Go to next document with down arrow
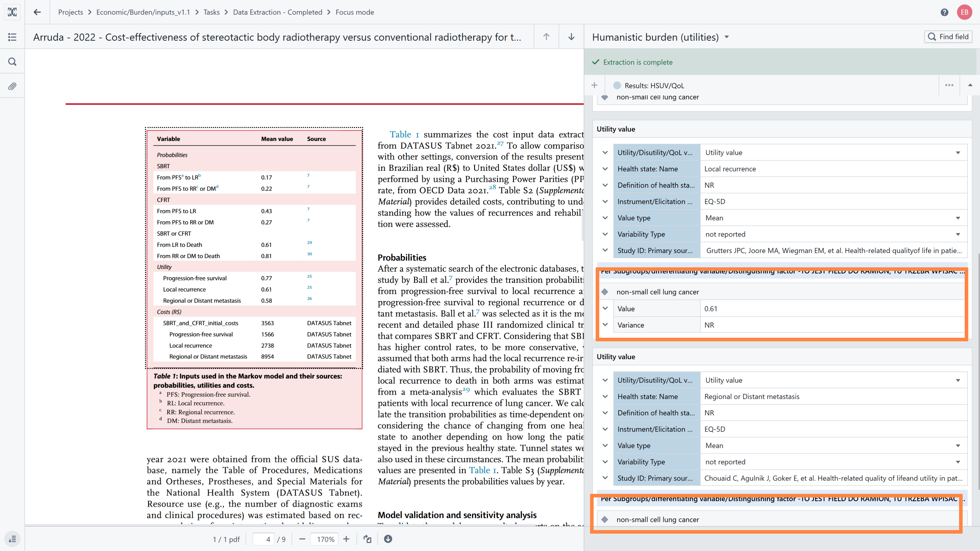The height and width of the screenshot is (551, 980). (x=571, y=37)
